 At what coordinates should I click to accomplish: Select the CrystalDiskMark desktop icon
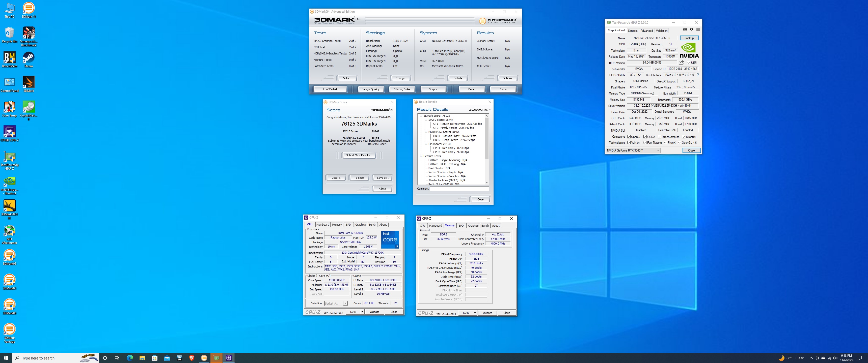click(x=29, y=111)
